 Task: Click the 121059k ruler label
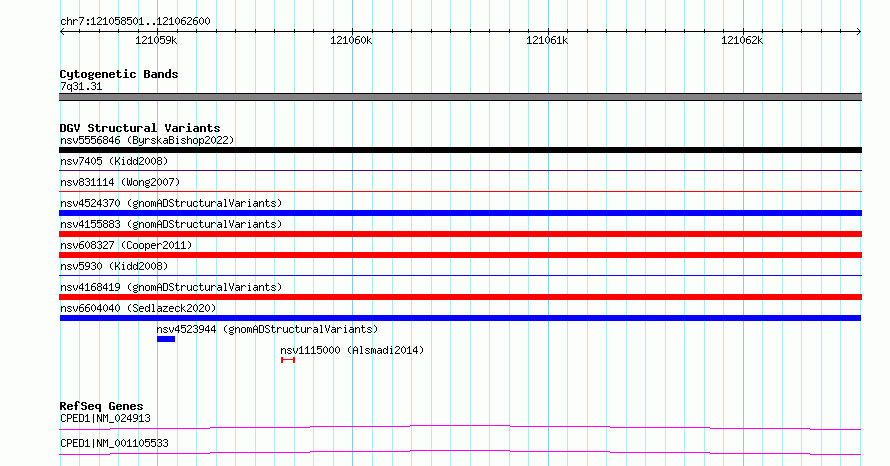click(x=156, y=40)
